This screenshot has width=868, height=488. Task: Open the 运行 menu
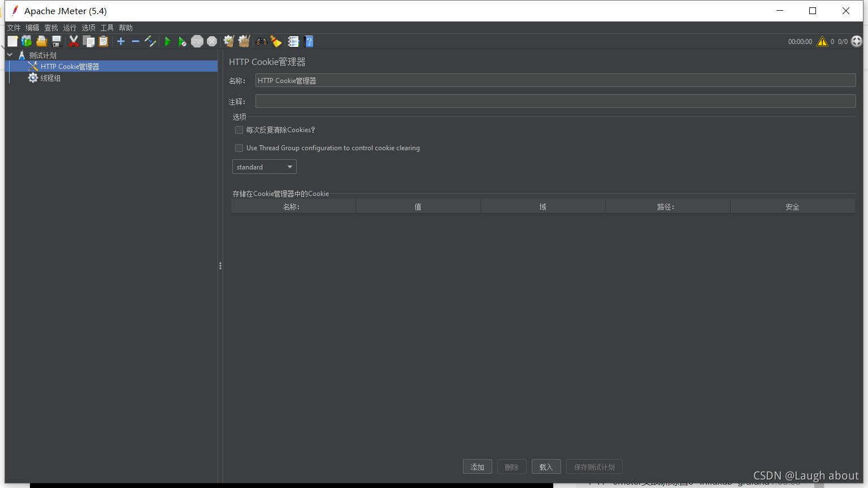(70, 28)
